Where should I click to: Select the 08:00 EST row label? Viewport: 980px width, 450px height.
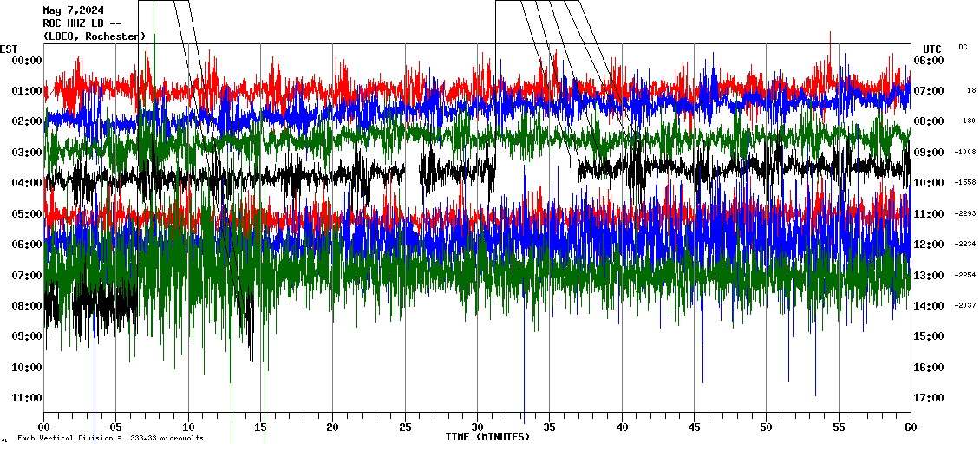[x=28, y=306]
